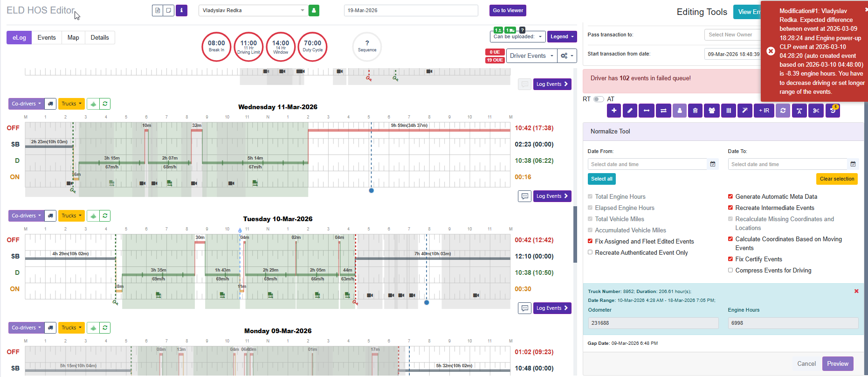Close the Normalize Tool truck info panel
This screenshot has width=868, height=377.
point(856,291)
